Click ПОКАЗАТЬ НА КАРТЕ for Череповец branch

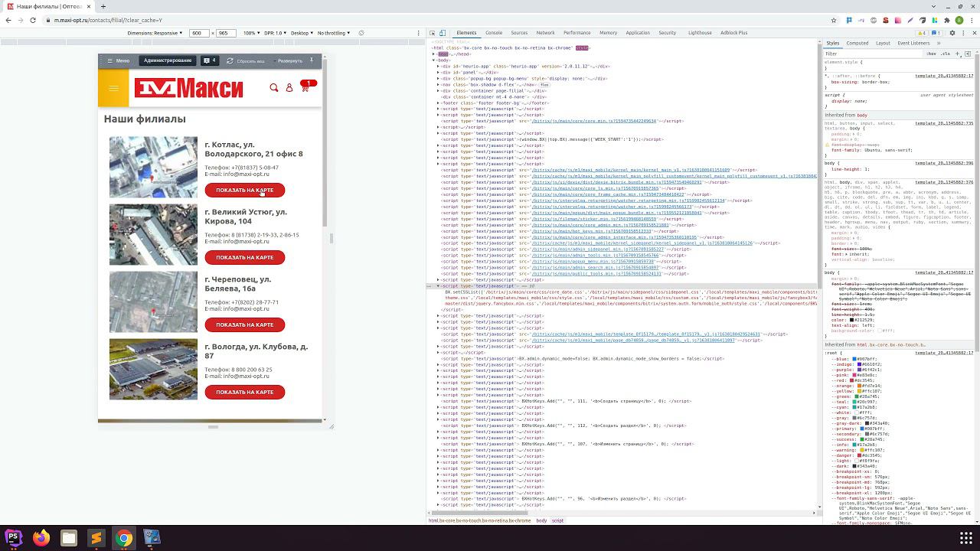[x=245, y=324]
